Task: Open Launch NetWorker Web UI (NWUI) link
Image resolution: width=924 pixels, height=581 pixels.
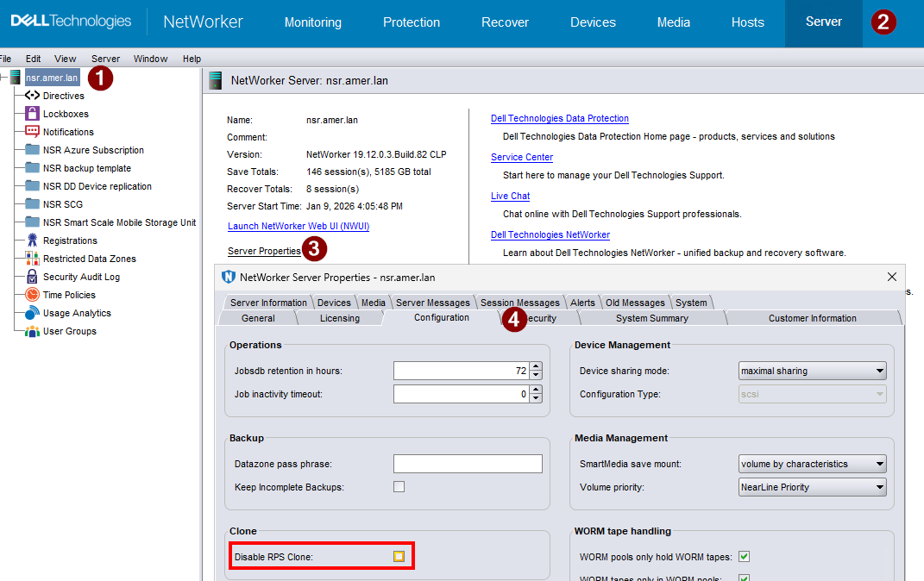Action: click(299, 226)
